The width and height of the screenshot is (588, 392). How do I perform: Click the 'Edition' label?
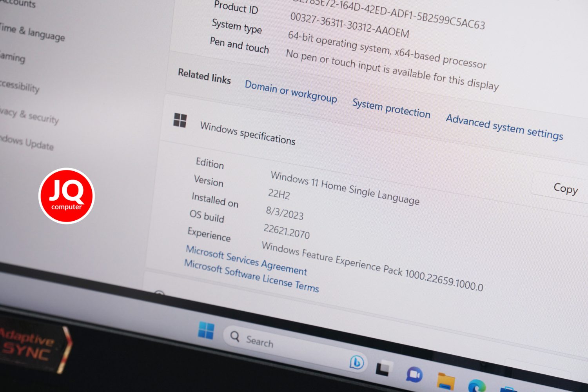(x=210, y=163)
